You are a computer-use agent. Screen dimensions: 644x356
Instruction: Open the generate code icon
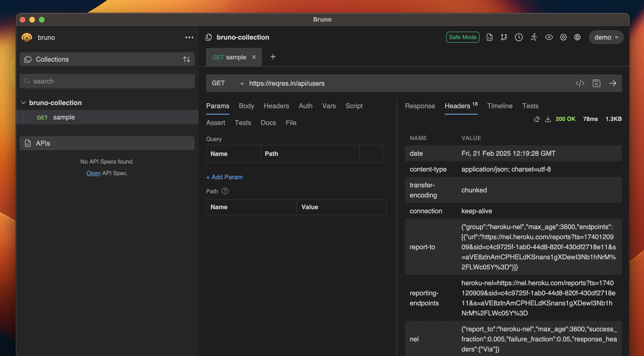[580, 83]
